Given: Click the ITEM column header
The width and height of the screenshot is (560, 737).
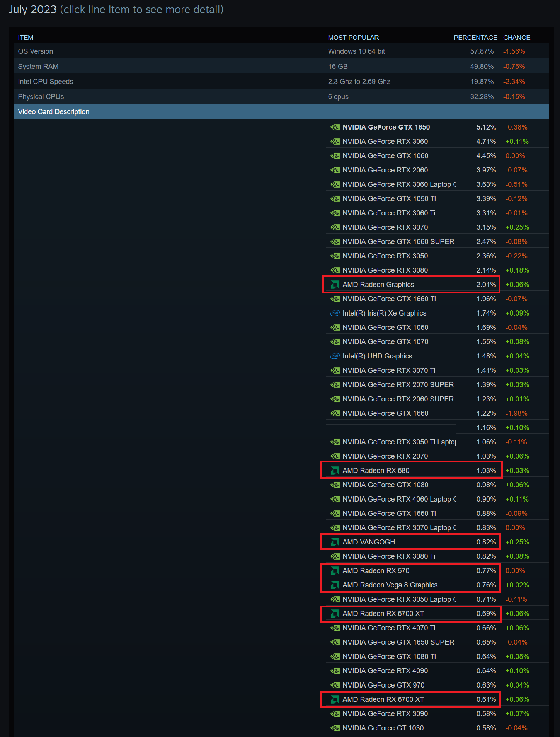Looking at the screenshot, I should 26,38.
